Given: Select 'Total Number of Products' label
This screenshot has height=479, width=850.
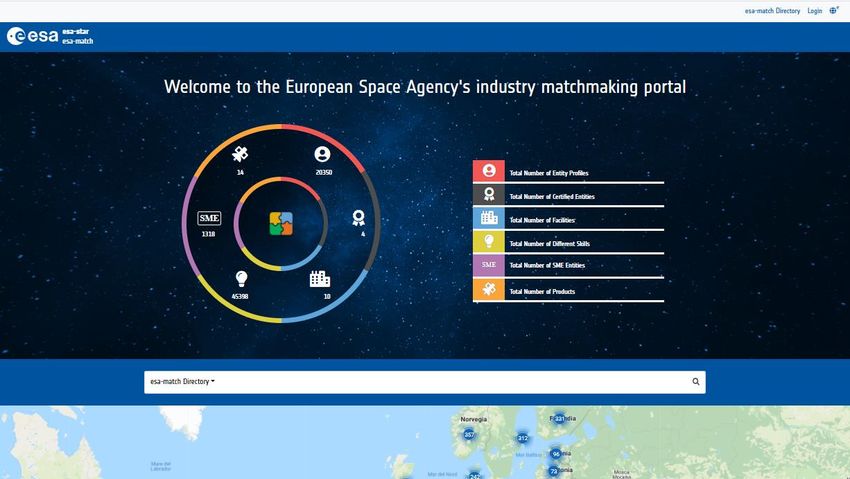Looking at the screenshot, I should click(x=542, y=292).
